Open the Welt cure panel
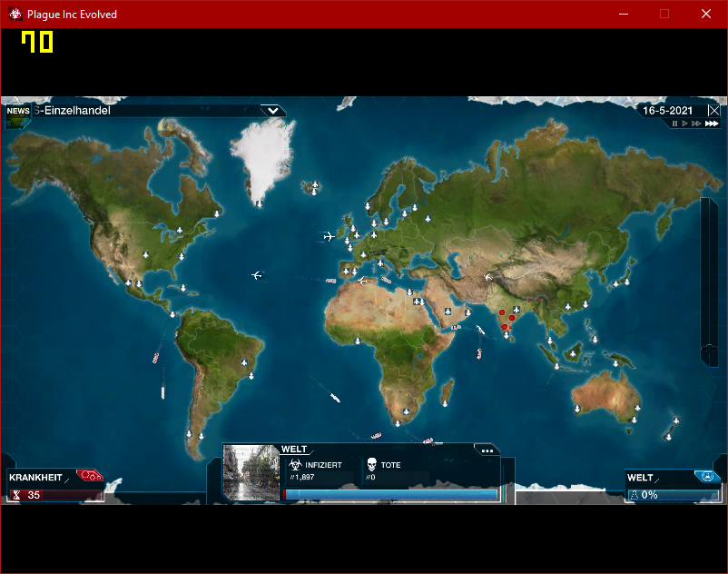The image size is (728, 574). pos(674,486)
